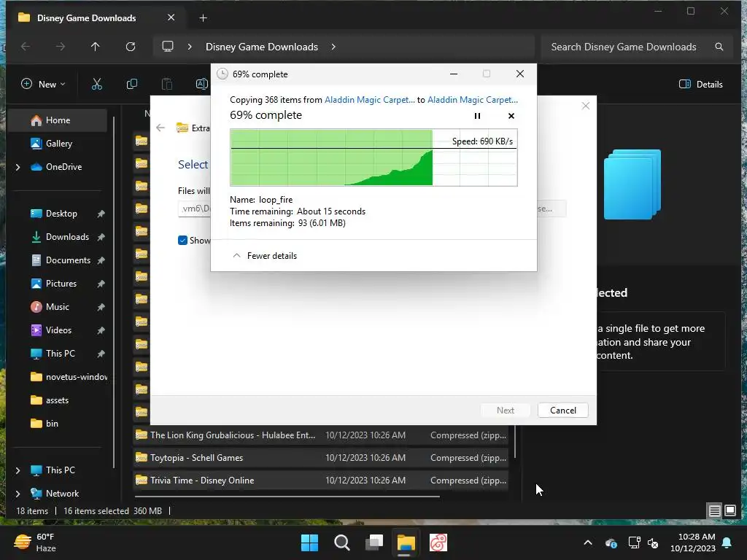Click Cancel in the Extract wizard

point(562,411)
